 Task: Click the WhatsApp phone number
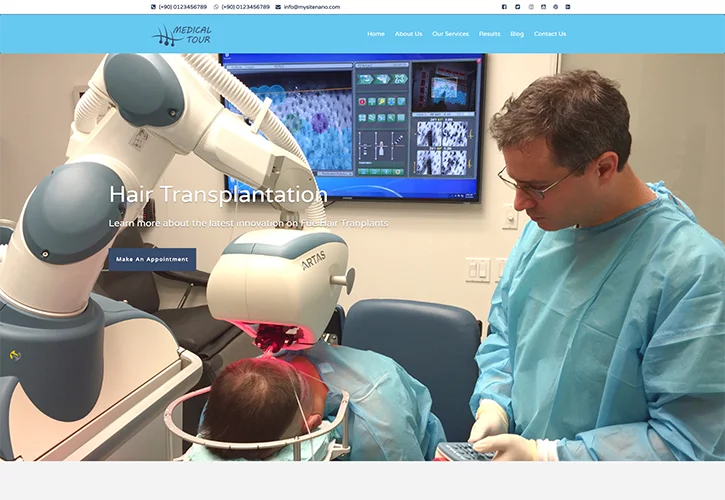click(246, 7)
